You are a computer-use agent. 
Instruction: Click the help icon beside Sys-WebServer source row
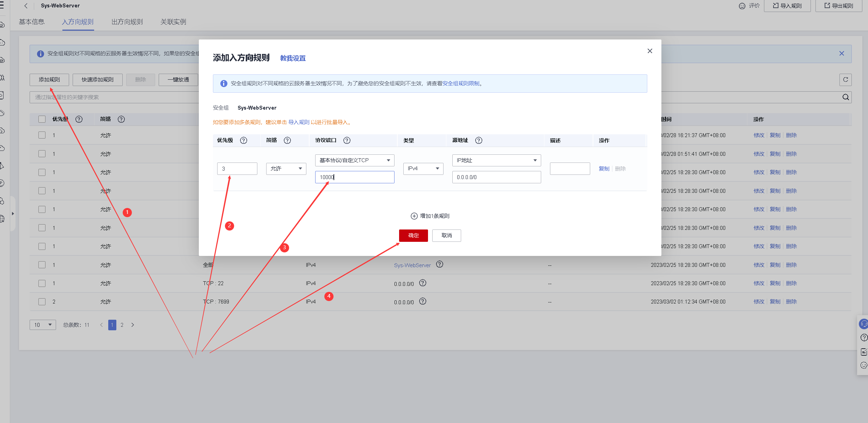tap(439, 264)
